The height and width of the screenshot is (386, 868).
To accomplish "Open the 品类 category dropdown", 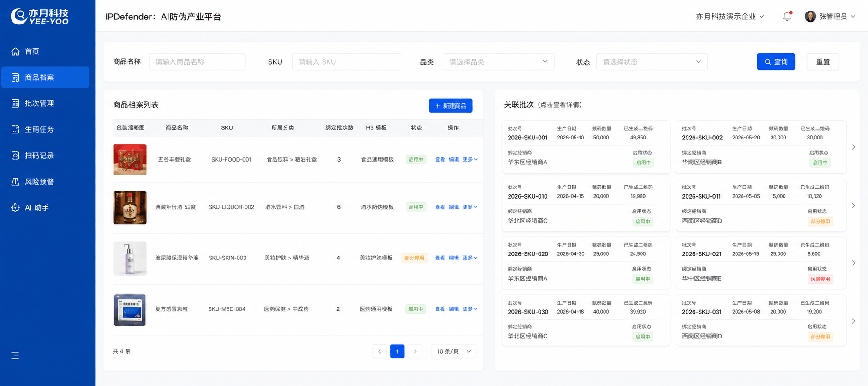I will coord(498,62).
